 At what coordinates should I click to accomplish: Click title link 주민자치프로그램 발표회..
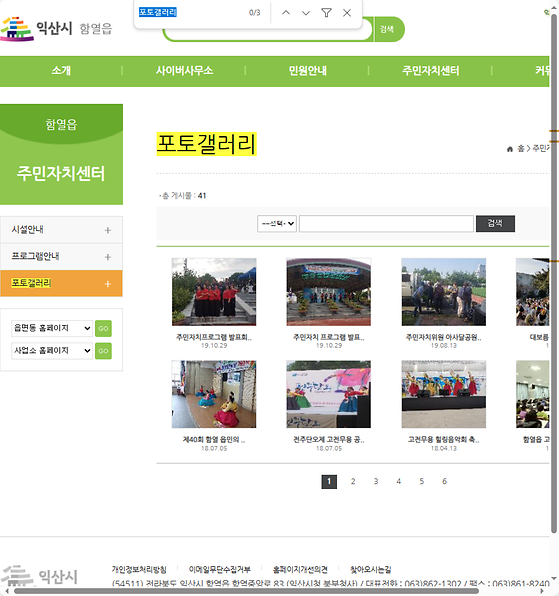(x=214, y=337)
